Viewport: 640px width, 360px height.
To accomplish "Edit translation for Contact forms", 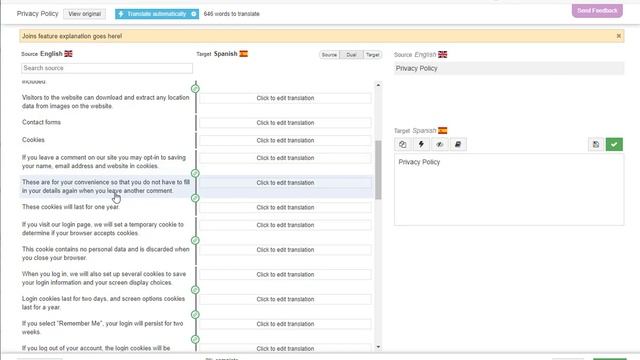I will pyautogui.click(x=285, y=123).
